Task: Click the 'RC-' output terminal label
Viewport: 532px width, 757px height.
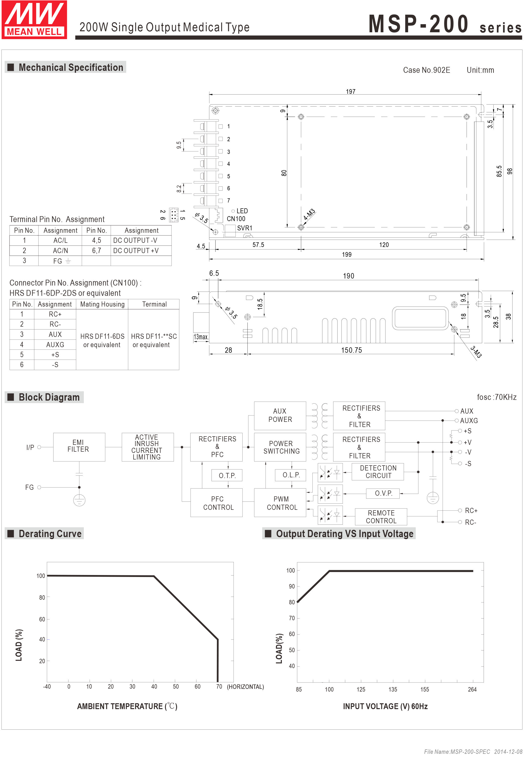Action: click(470, 522)
